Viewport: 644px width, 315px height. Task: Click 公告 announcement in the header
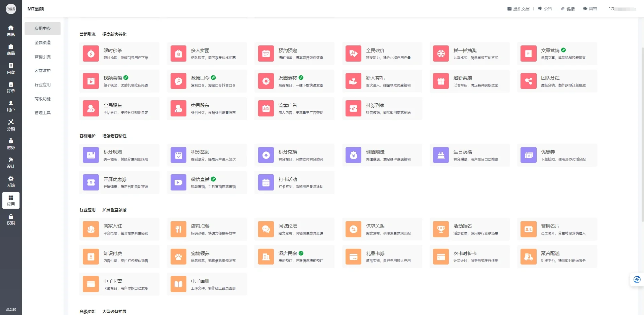tap(545, 9)
